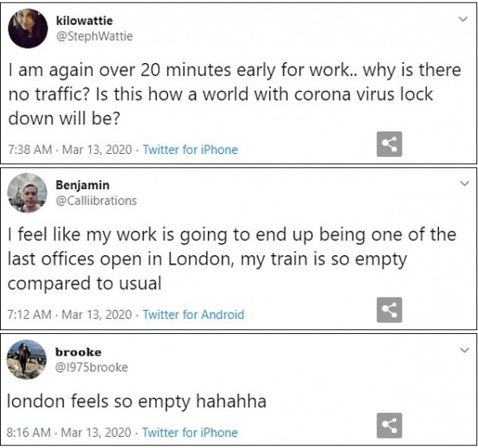Click Twitter for Android source link

193,314
